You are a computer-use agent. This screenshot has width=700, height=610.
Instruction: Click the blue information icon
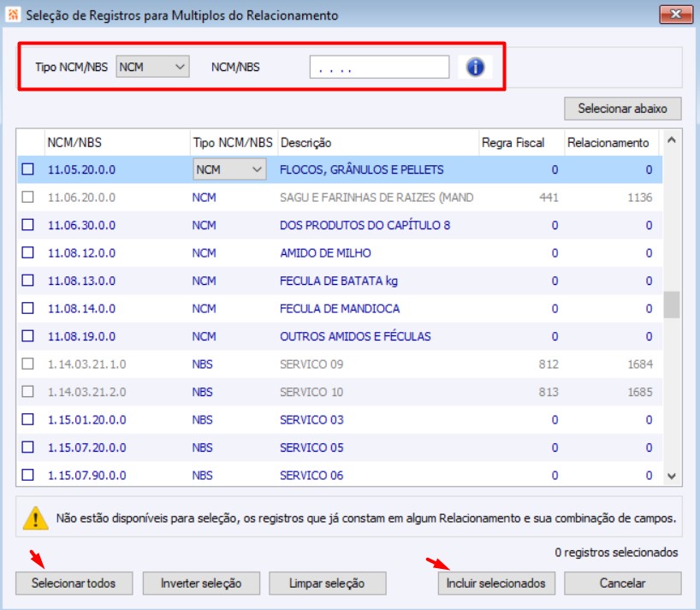click(475, 68)
